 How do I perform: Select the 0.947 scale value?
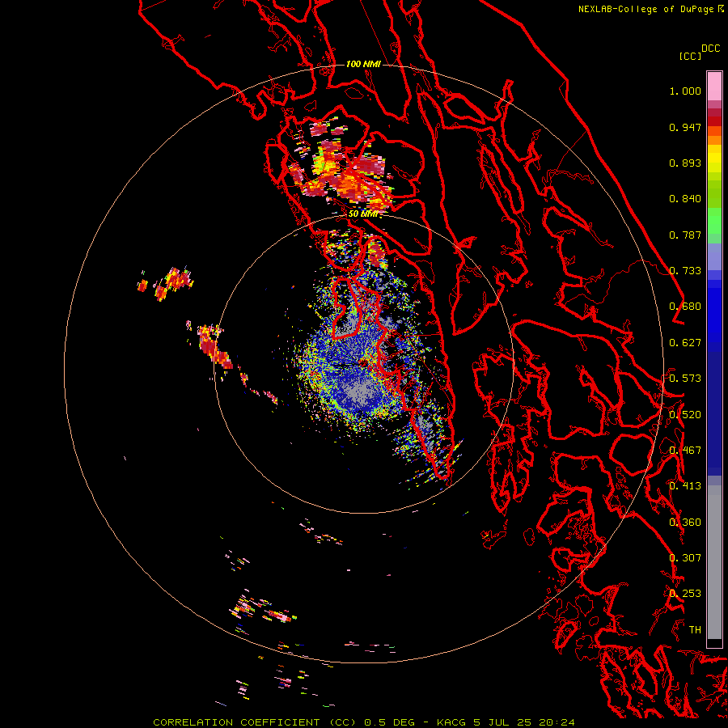pyautogui.click(x=685, y=127)
